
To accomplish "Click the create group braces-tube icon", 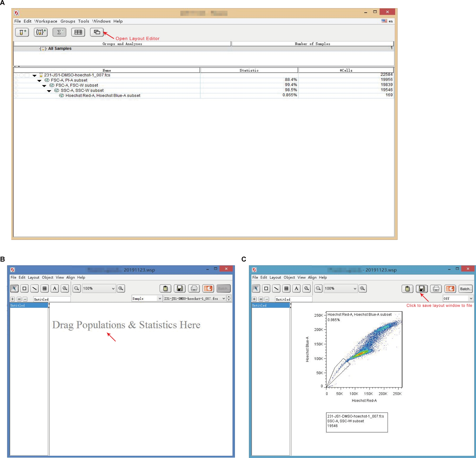I will coord(41,32).
